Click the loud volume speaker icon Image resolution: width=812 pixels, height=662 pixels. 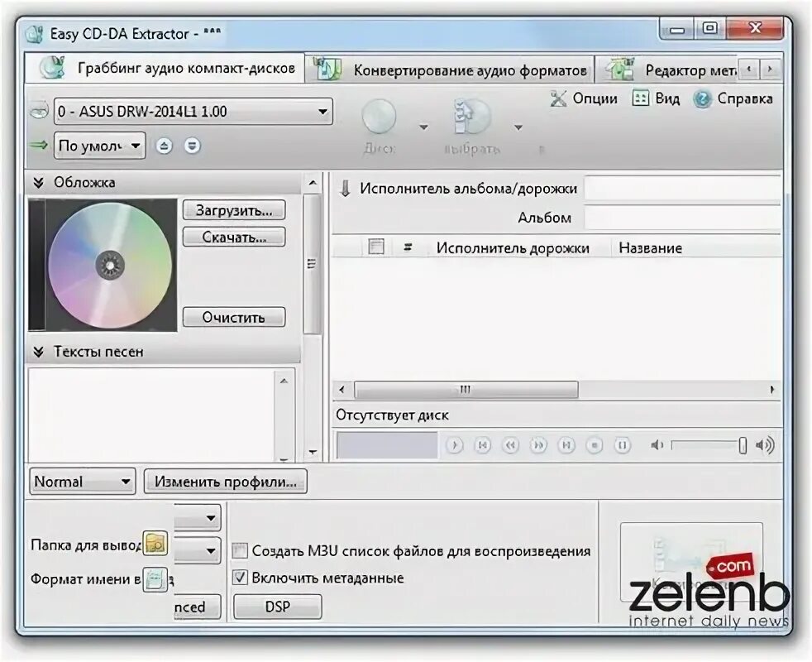766,445
